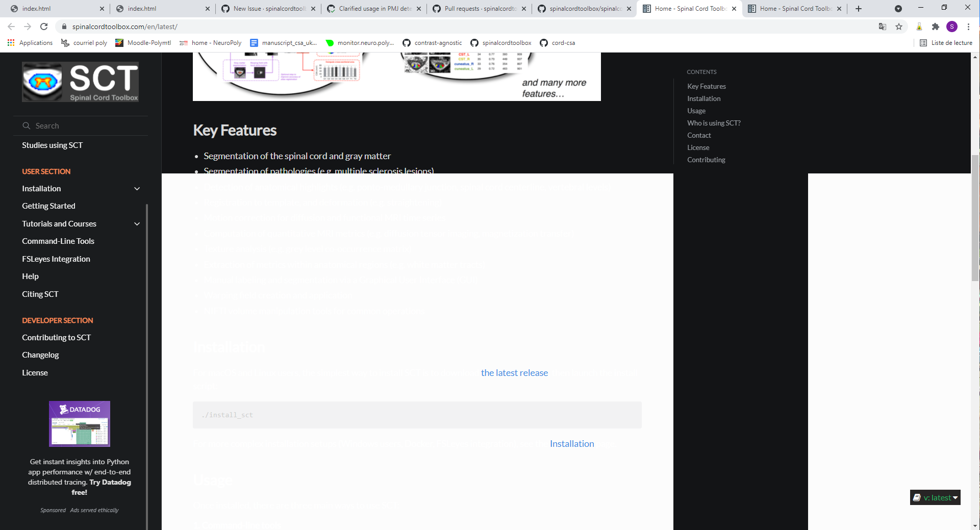Open the browser Extensions puzzle icon
Image resolution: width=980 pixels, height=530 pixels.
(x=936, y=27)
